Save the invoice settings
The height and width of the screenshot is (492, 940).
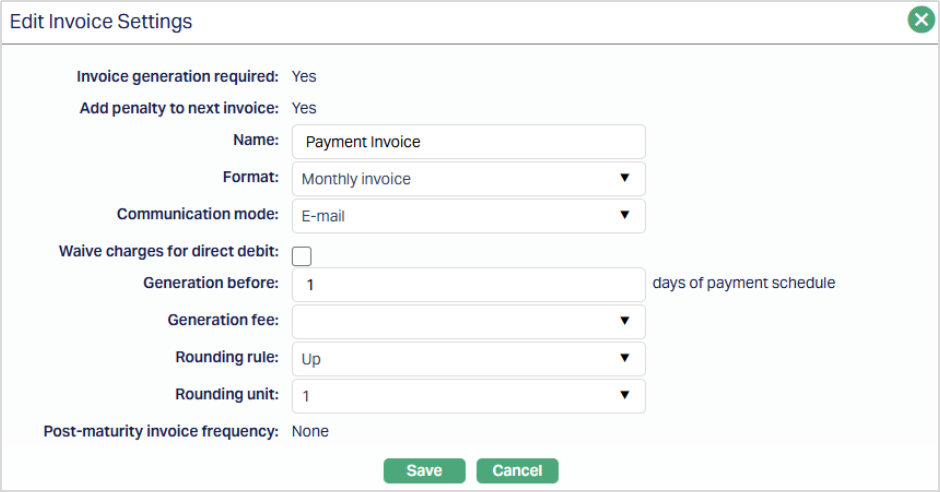[424, 471]
